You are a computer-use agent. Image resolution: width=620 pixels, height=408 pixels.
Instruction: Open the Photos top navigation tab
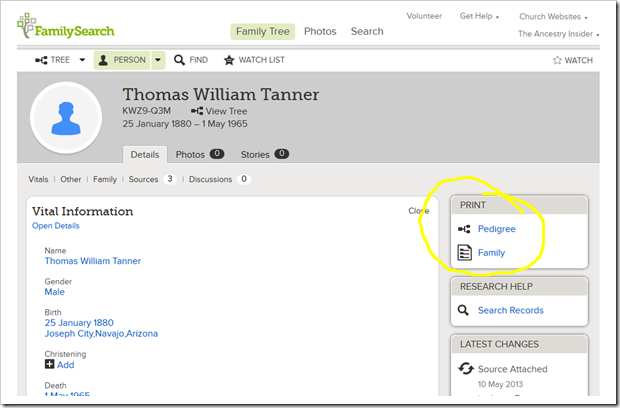click(x=320, y=31)
